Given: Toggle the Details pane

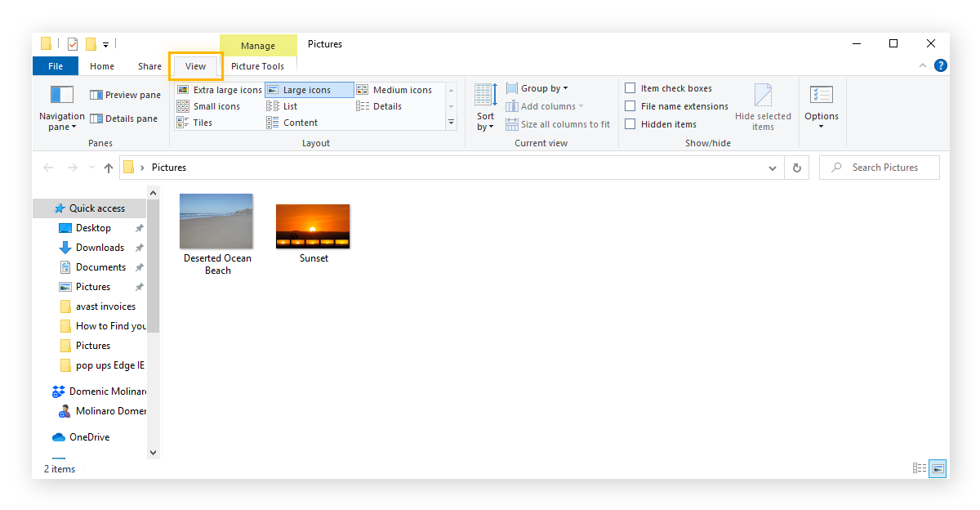Looking at the screenshot, I should click(123, 119).
